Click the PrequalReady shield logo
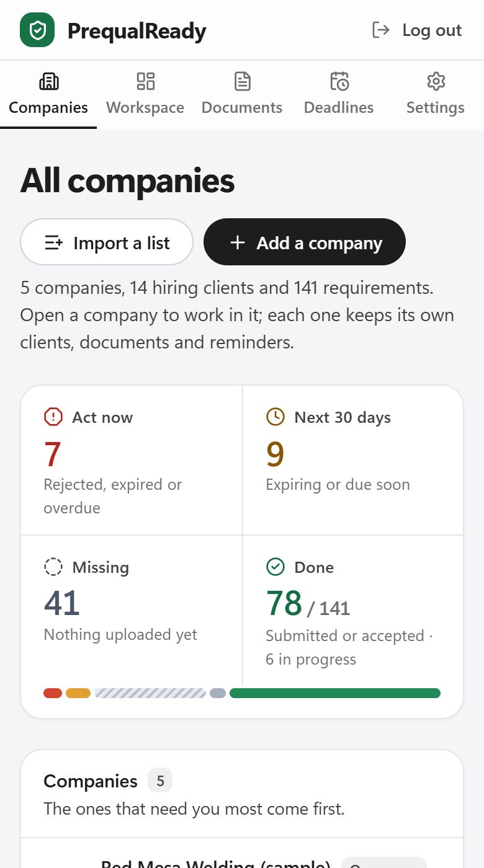484x868 pixels. click(37, 30)
